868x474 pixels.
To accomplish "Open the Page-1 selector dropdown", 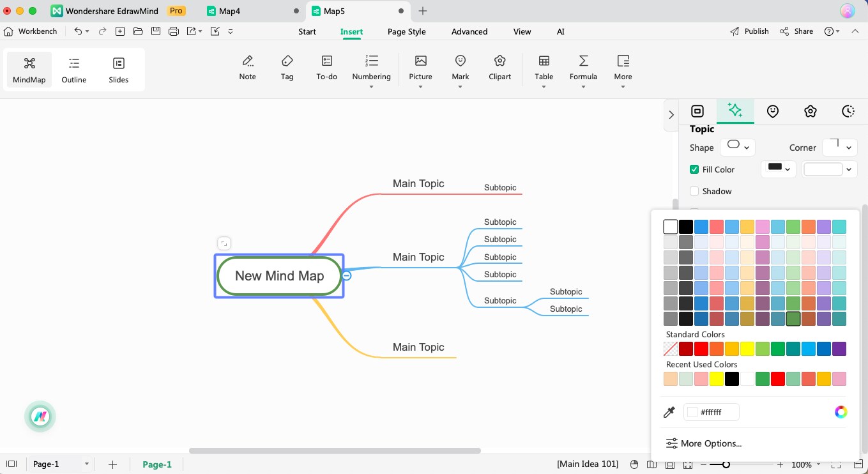I will (x=61, y=464).
